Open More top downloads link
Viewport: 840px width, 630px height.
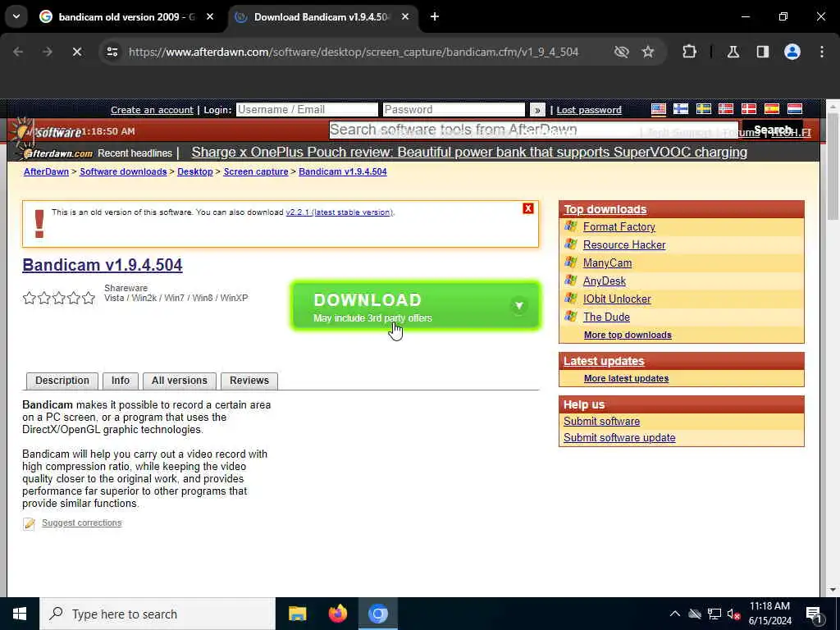click(x=628, y=335)
